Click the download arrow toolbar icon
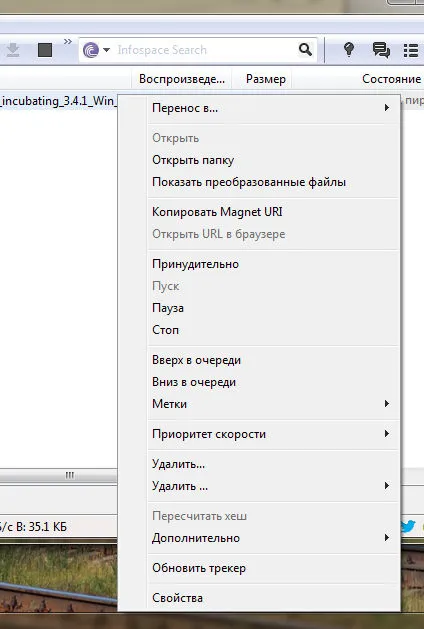 pyautogui.click(x=13, y=50)
